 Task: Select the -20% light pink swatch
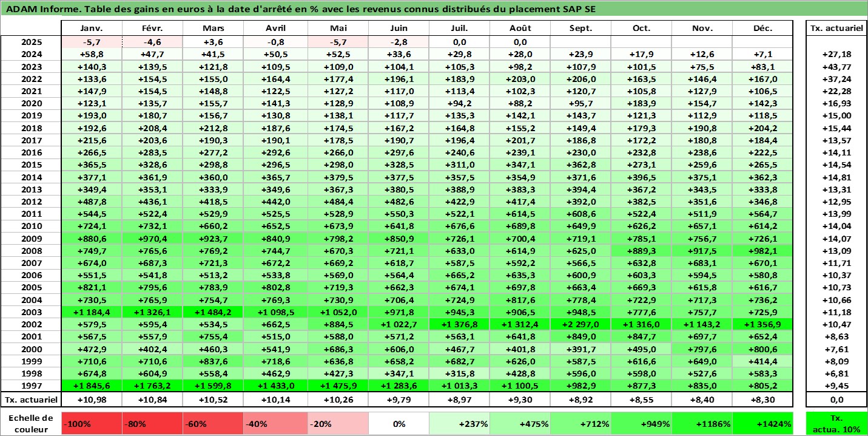338,423
